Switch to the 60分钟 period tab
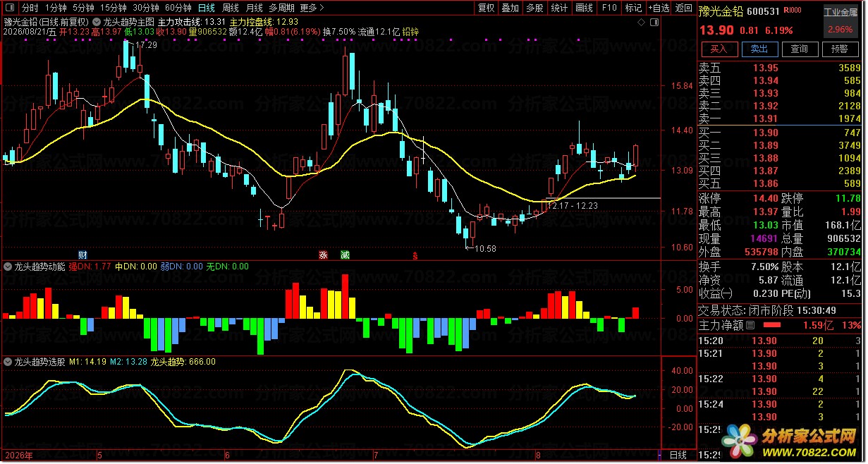Viewport: 868px width, 464px height. pos(178,8)
